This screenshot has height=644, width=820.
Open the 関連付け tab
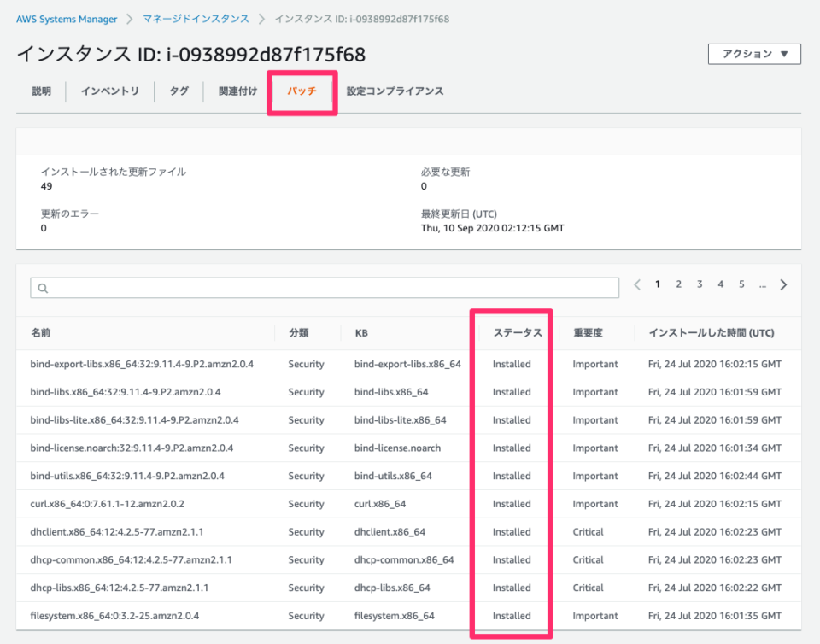[x=236, y=91]
